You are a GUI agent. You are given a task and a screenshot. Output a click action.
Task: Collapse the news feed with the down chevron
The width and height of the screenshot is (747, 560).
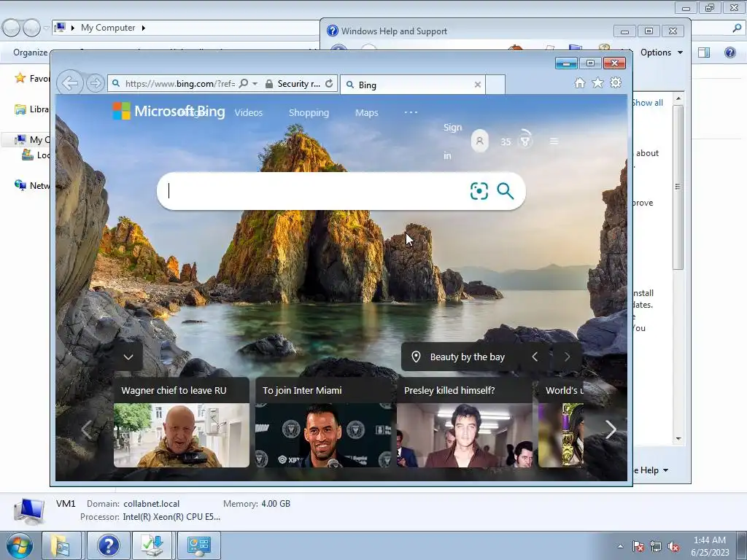pos(128,357)
